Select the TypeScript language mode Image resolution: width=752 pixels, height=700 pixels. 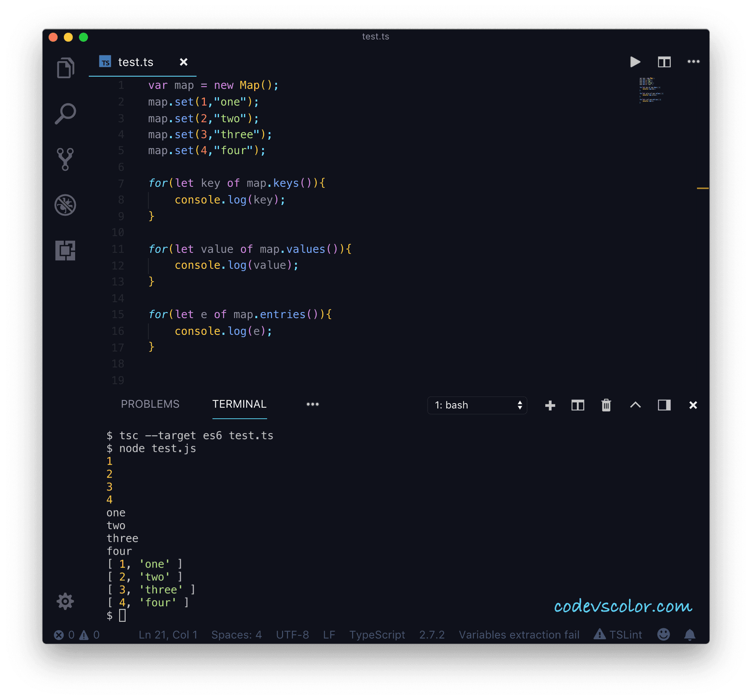point(377,635)
